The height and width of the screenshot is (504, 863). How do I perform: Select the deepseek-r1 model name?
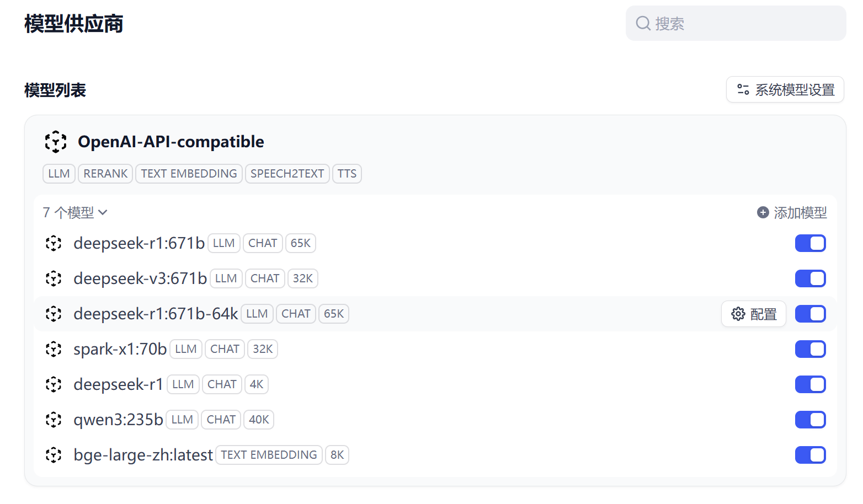(x=118, y=384)
